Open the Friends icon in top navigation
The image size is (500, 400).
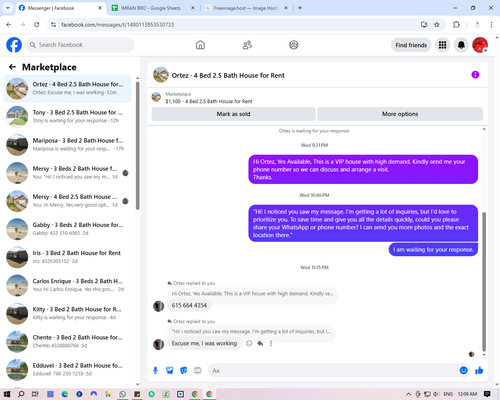pos(247,45)
